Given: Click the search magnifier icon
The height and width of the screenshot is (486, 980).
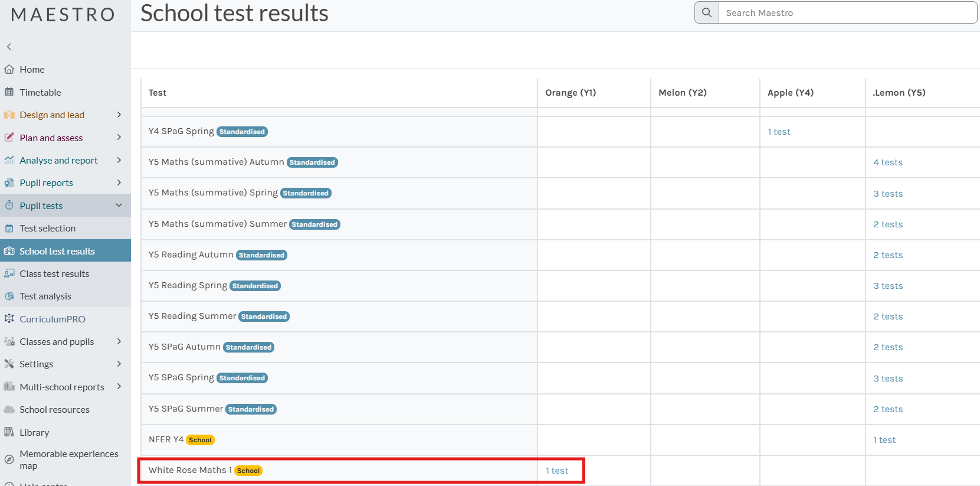Looking at the screenshot, I should coord(706,12).
